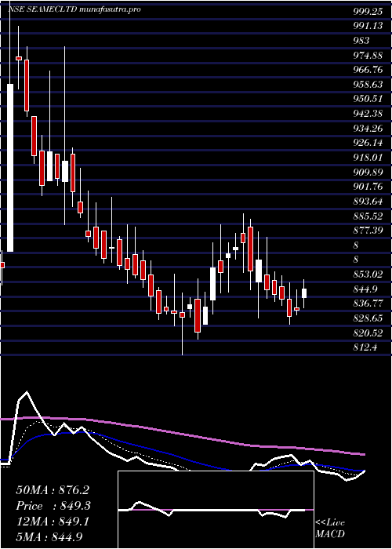392x549 pixels.
Task: Click the 50MA : 876.2 readout
Action: pyautogui.click(x=53, y=490)
